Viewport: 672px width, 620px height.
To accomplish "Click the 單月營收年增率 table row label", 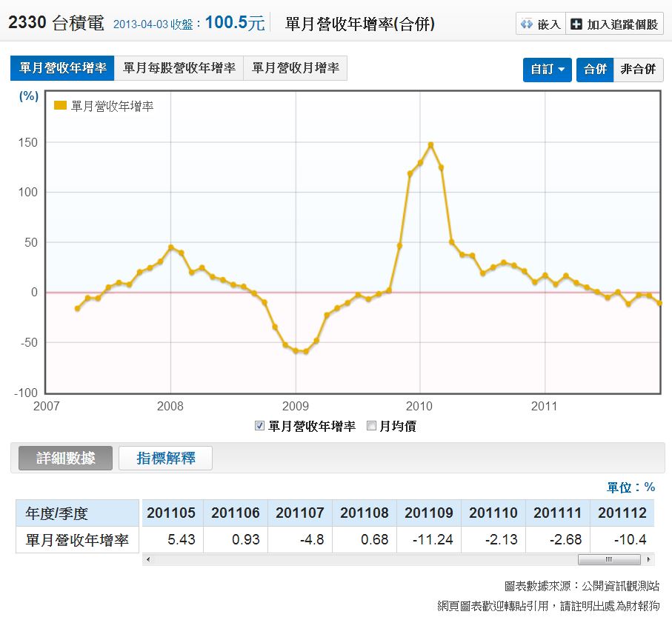I will [x=78, y=540].
